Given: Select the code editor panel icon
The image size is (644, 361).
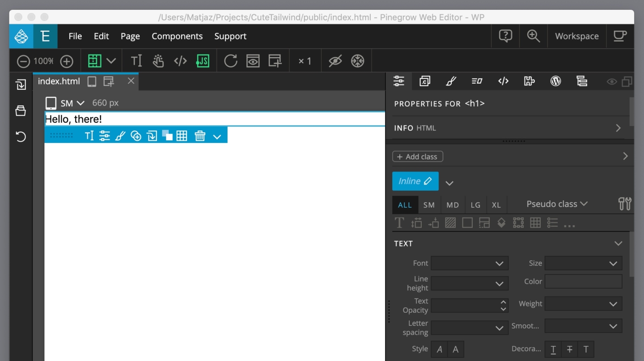Looking at the screenshot, I should tap(503, 81).
